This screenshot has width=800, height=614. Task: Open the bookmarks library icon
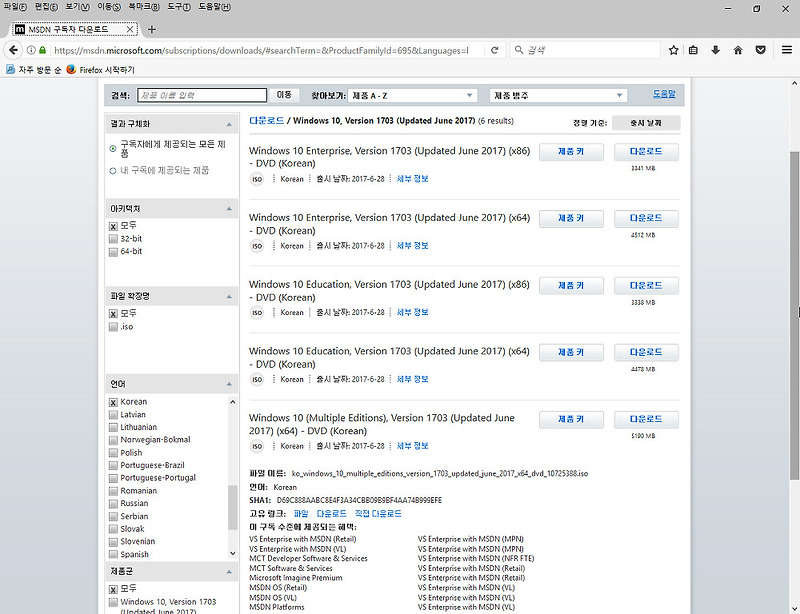693,50
